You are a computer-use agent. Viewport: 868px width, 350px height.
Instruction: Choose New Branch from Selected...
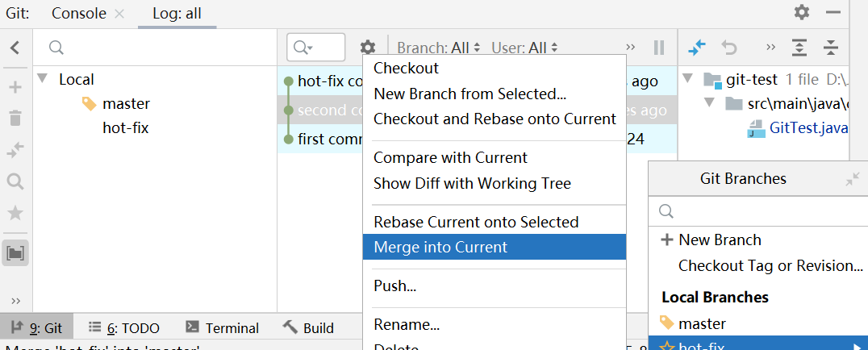point(495,94)
